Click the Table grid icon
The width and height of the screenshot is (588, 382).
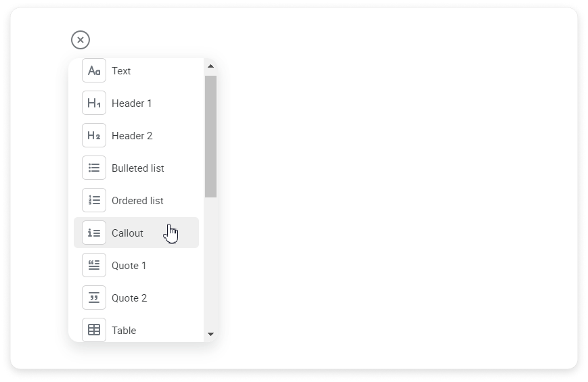click(94, 330)
